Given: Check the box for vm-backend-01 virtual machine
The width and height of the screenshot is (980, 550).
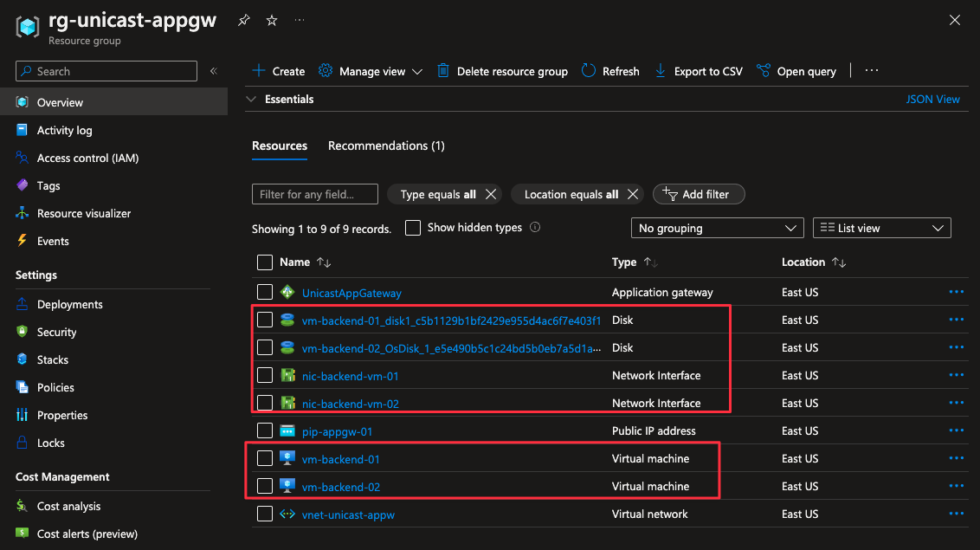Looking at the screenshot, I should tap(265, 458).
